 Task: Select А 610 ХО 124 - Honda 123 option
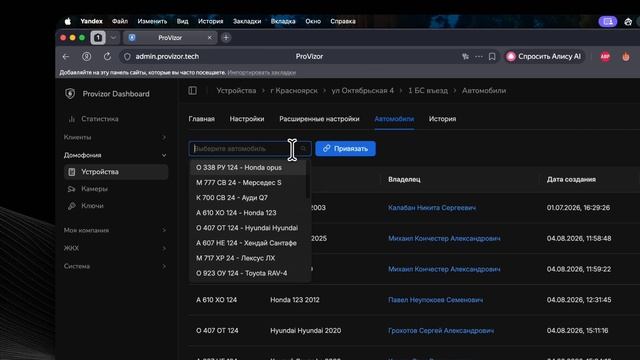click(x=248, y=213)
